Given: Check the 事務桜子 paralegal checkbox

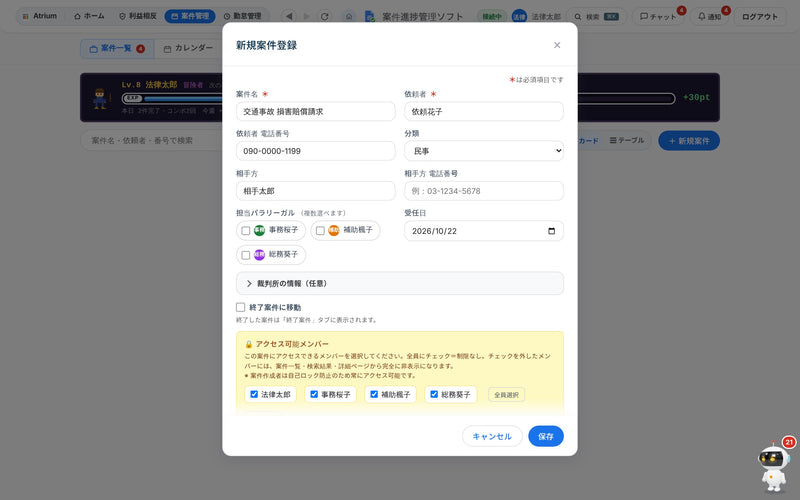Looking at the screenshot, I should pos(245,231).
